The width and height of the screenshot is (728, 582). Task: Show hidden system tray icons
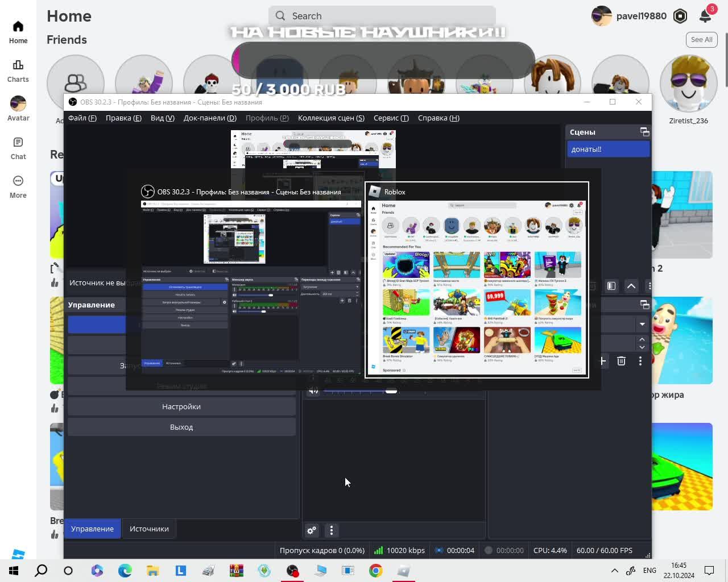[x=614, y=571]
